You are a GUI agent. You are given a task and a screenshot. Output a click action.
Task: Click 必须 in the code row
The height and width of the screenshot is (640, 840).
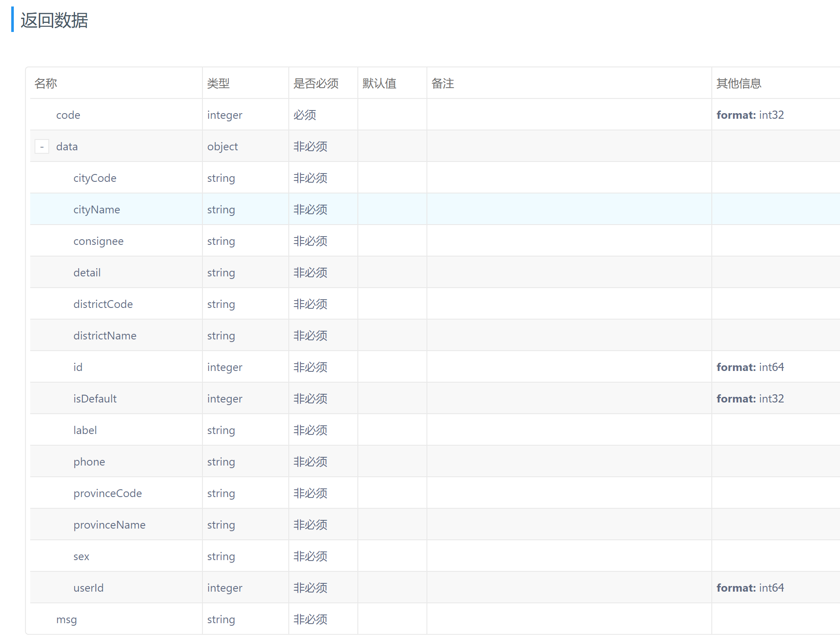tap(305, 115)
